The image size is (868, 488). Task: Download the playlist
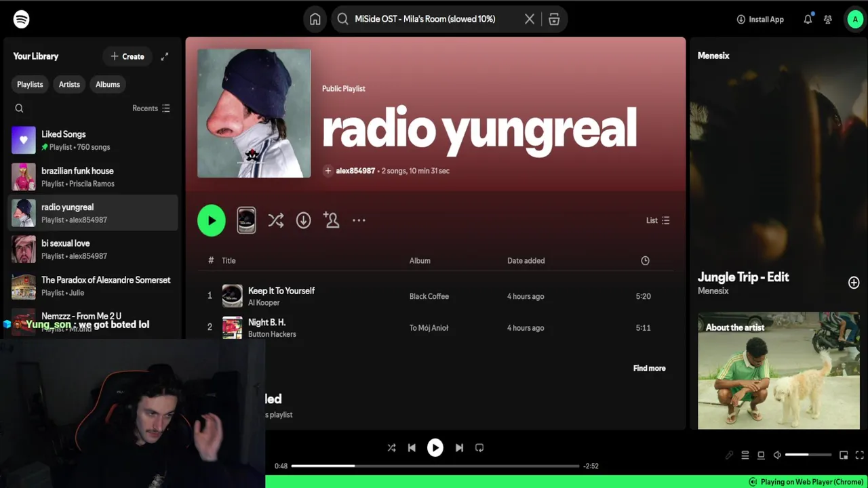(303, 220)
